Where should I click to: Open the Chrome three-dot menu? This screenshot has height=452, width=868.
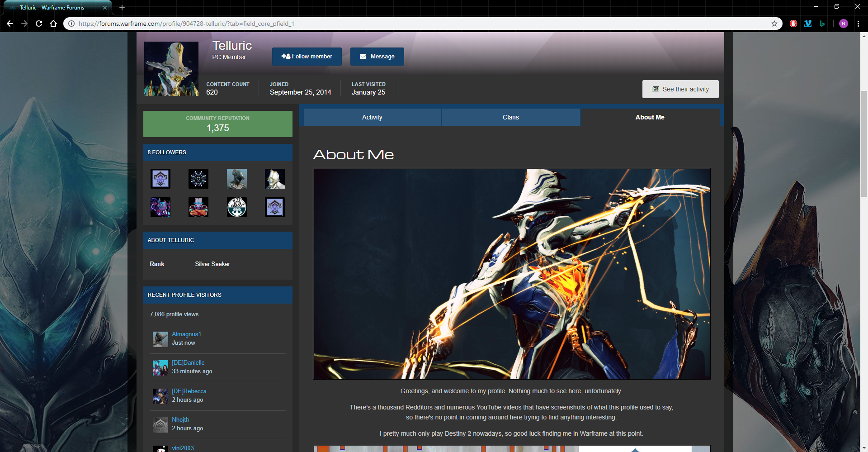(x=858, y=24)
